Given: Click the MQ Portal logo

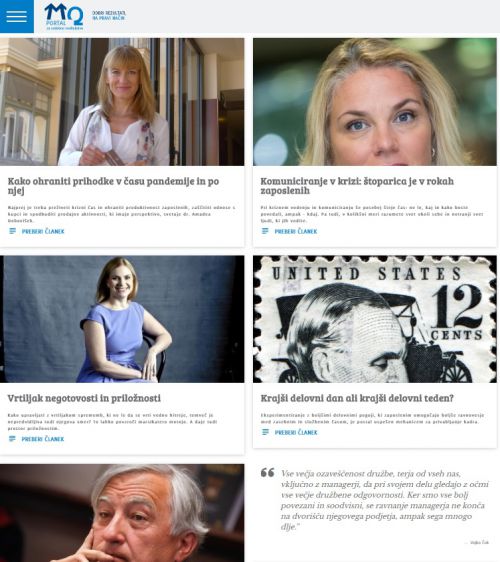Looking at the screenshot, I should click(64, 16).
